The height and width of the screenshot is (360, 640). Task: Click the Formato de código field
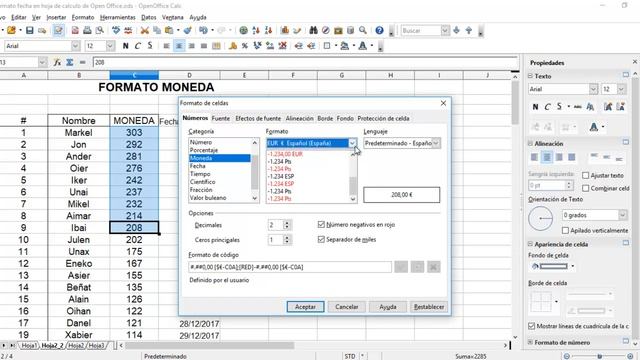[x=290, y=267]
